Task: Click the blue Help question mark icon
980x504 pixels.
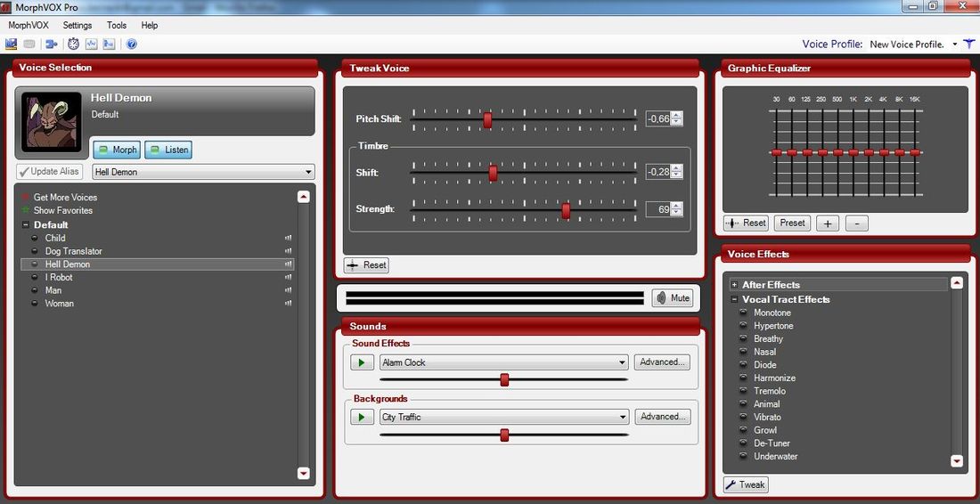Action: (131, 44)
